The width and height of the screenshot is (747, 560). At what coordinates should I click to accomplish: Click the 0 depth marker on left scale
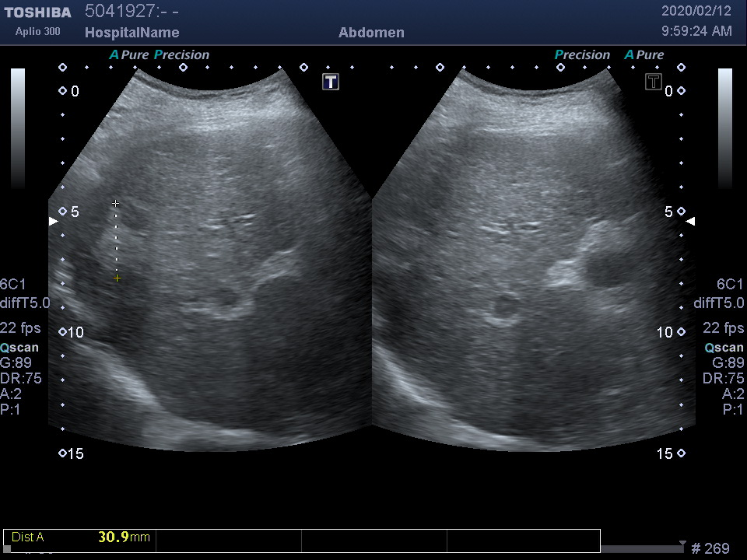pyautogui.click(x=75, y=91)
